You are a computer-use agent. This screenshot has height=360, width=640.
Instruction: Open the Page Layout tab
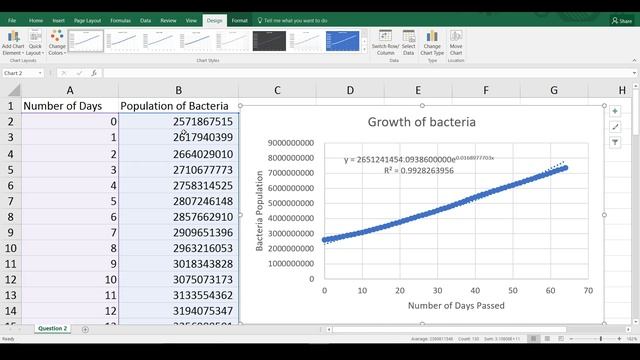click(87, 20)
